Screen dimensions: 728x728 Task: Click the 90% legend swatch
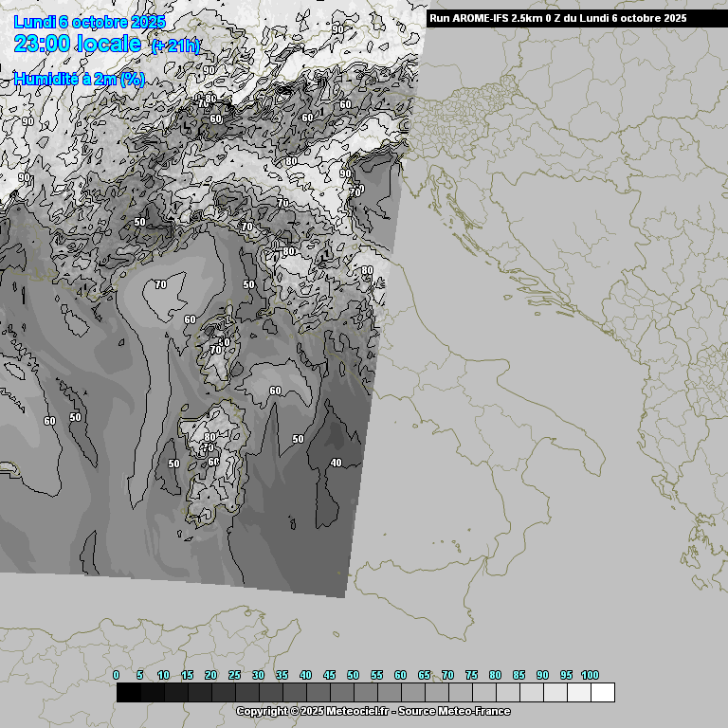(555, 693)
